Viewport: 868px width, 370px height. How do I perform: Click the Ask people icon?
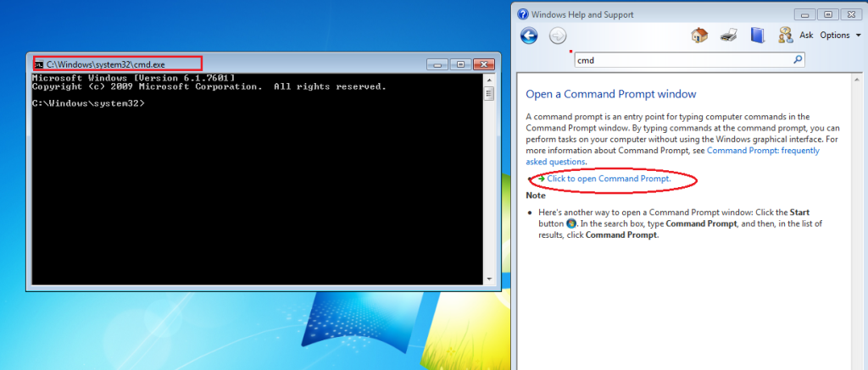tap(785, 36)
